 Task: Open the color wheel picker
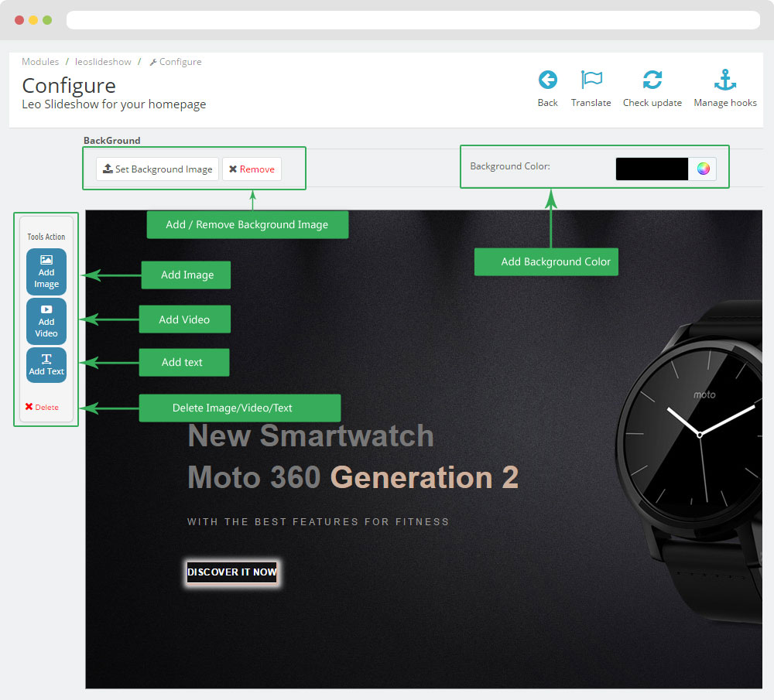tap(703, 169)
